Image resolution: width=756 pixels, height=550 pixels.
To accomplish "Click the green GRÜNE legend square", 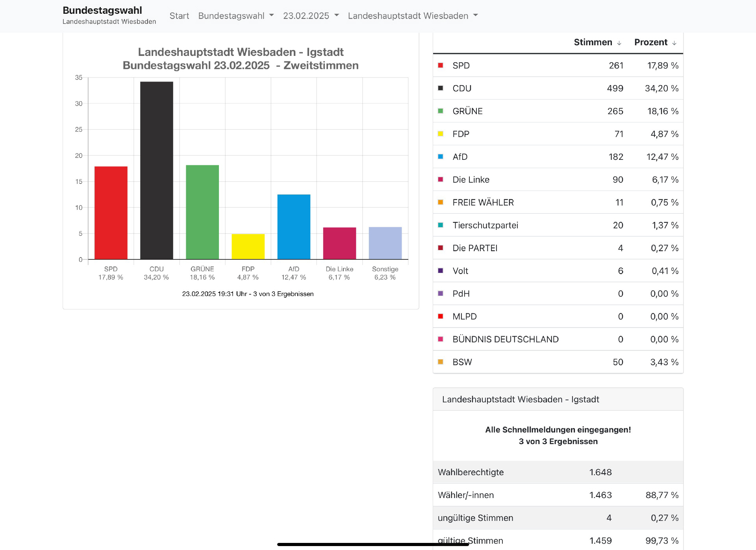I will tap(441, 111).
